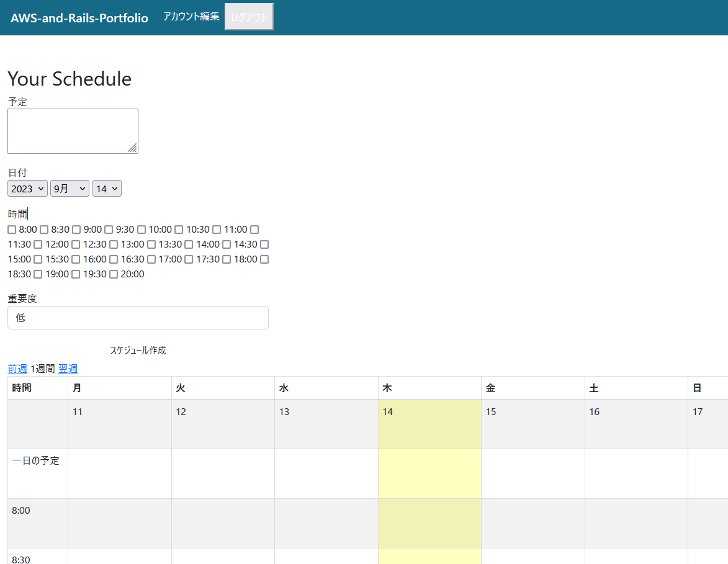Image resolution: width=728 pixels, height=564 pixels.
Task: Go to next week using 翌週 link
Action: coord(68,369)
